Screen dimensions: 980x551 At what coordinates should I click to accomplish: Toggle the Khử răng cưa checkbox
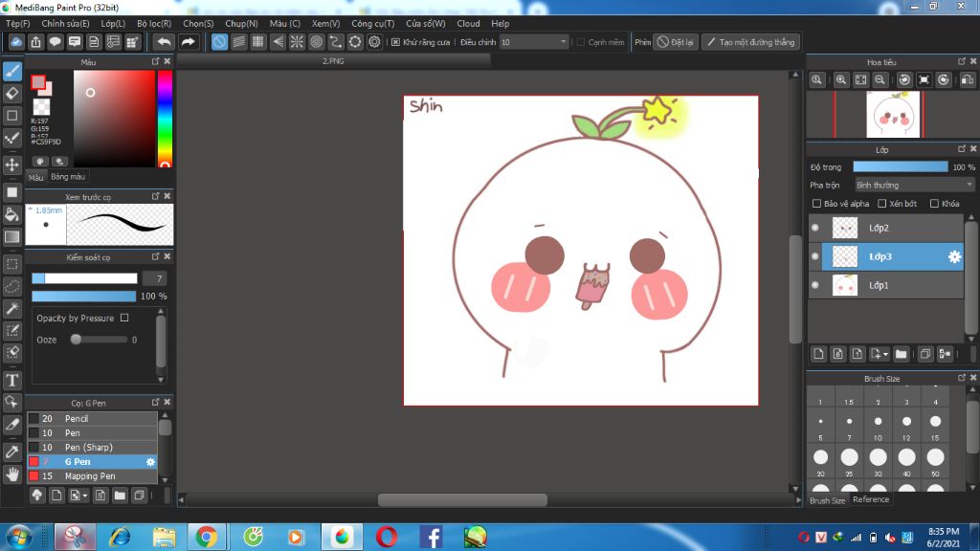point(395,42)
